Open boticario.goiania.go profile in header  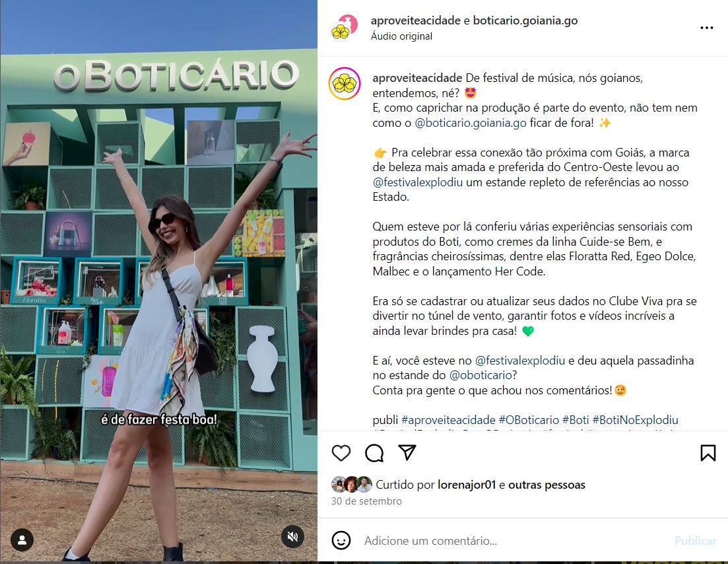525,20
